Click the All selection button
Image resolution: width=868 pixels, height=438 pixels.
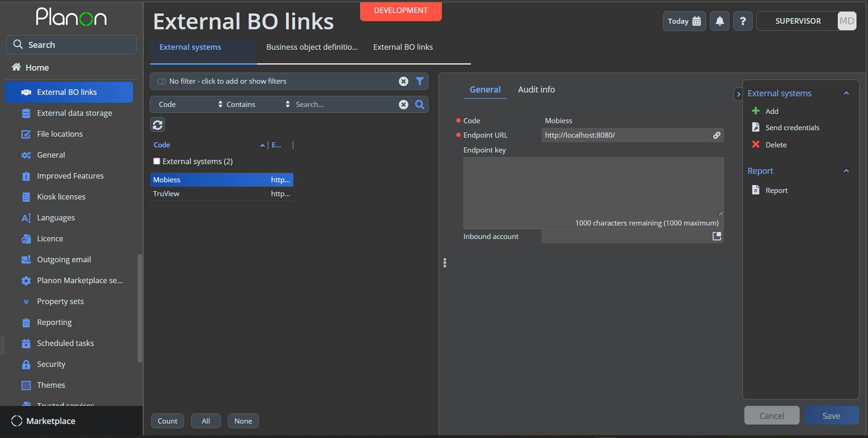pos(206,421)
